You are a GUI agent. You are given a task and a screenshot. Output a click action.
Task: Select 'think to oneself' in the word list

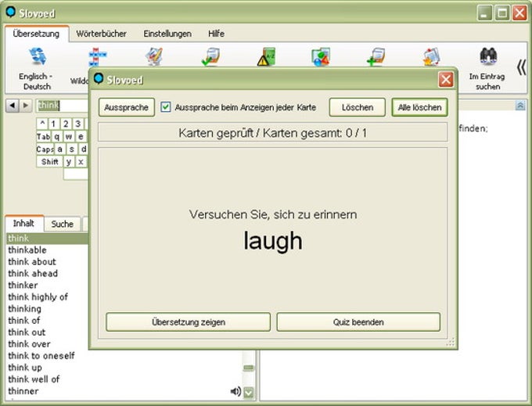point(41,355)
